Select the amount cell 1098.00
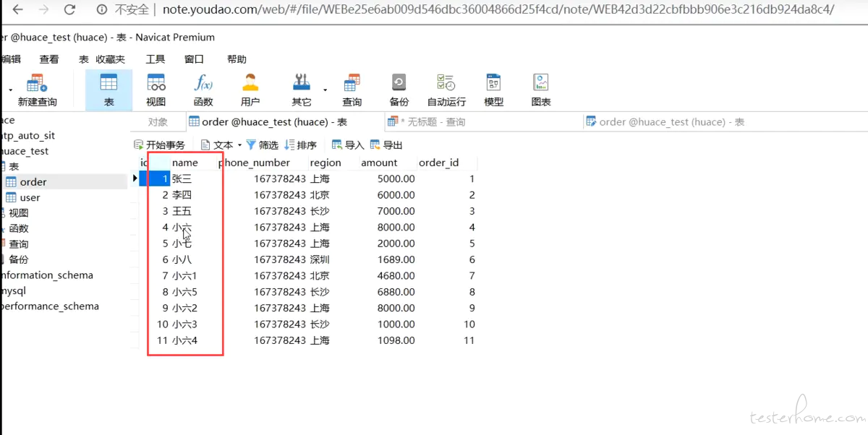Screen dimensions: 868x435 pyautogui.click(x=396, y=340)
